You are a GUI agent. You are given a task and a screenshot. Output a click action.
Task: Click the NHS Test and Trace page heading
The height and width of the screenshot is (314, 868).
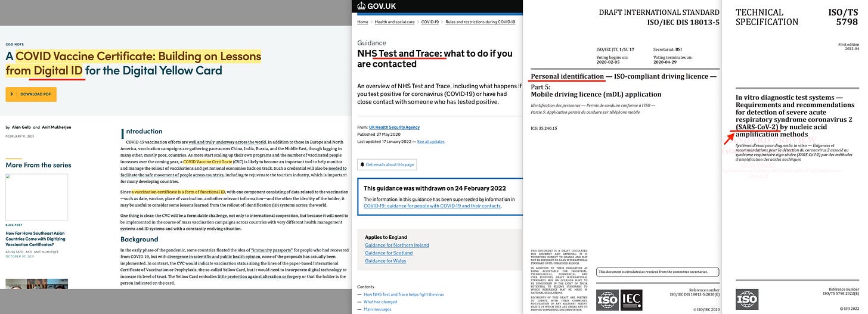click(435, 58)
